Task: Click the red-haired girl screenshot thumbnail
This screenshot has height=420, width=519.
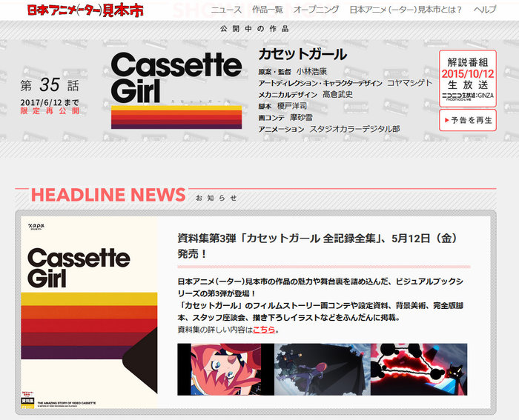Action: [x=225, y=370]
